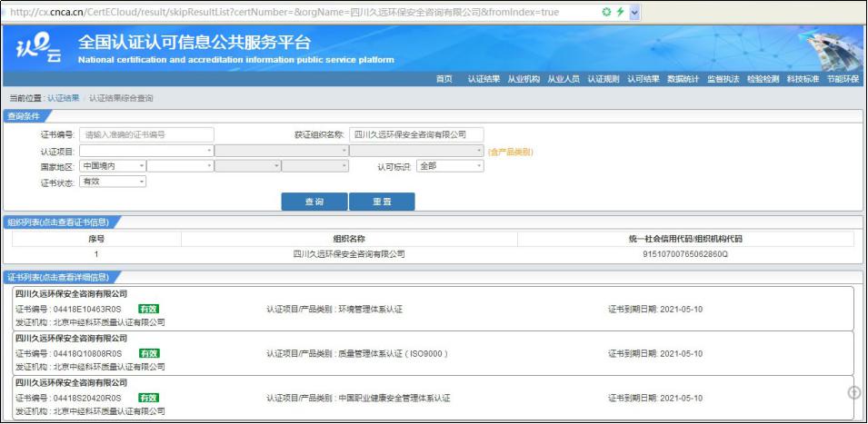Click the 认证结果 breadcrumb link
Viewport: 868px width, 424px height.
(x=63, y=98)
